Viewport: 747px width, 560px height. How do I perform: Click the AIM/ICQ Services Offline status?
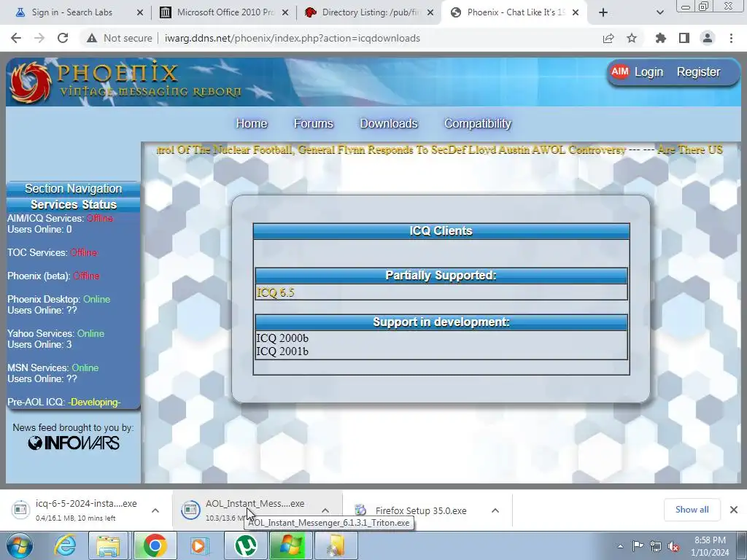(100, 218)
